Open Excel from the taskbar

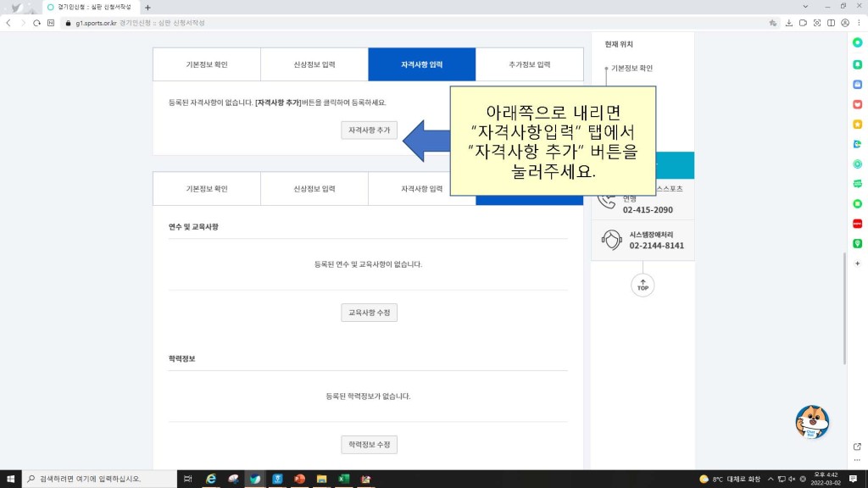pyautogui.click(x=343, y=479)
